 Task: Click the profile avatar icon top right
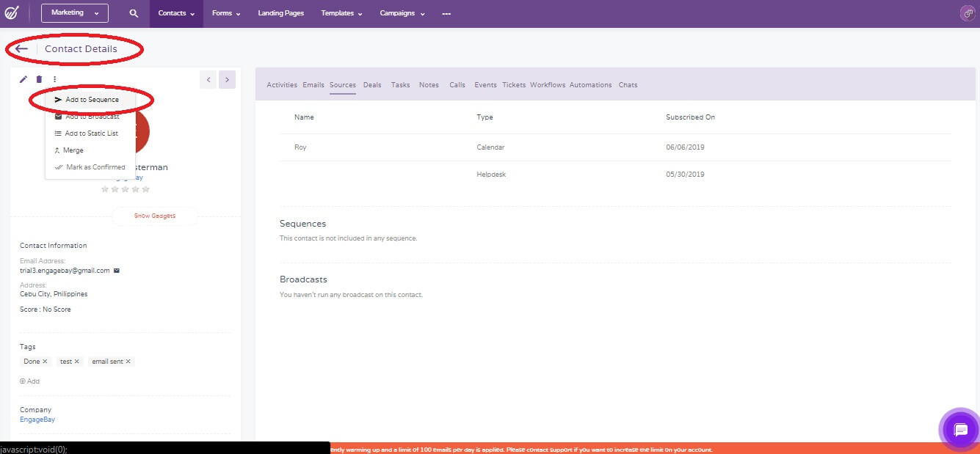[x=967, y=12]
